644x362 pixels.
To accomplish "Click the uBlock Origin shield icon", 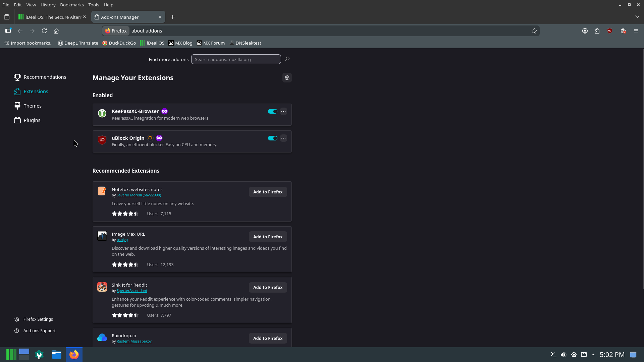I will pyautogui.click(x=102, y=140).
